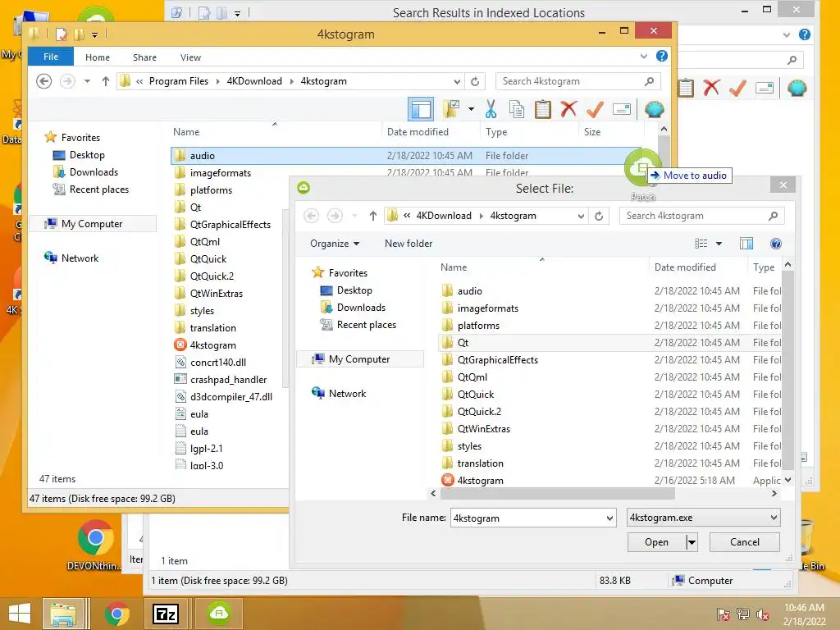
Task: Select Network in 4kstogram navigation pane
Action: pos(80,258)
